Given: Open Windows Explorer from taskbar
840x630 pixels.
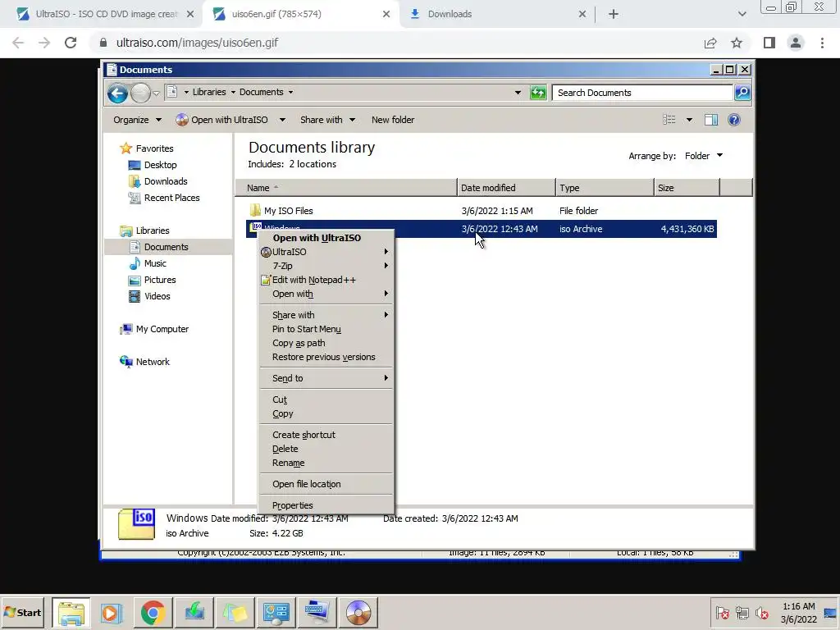Looking at the screenshot, I should pos(71,613).
